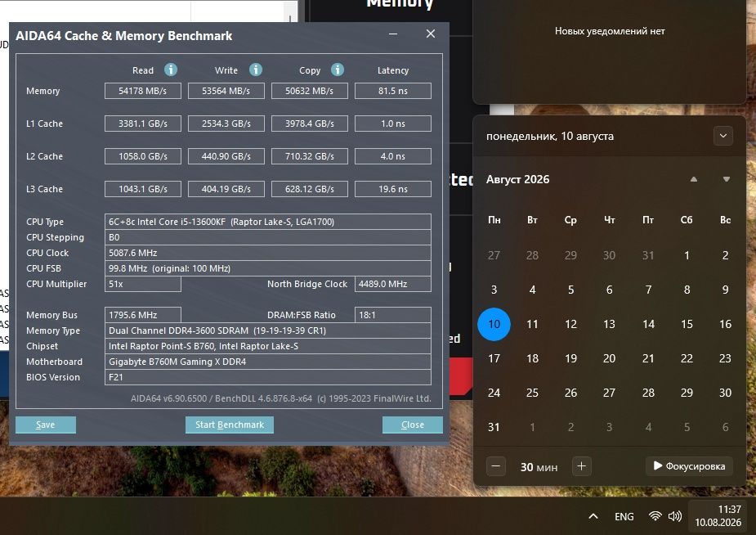
Task: Select August 23 in calendar
Action: [x=725, y=358]
